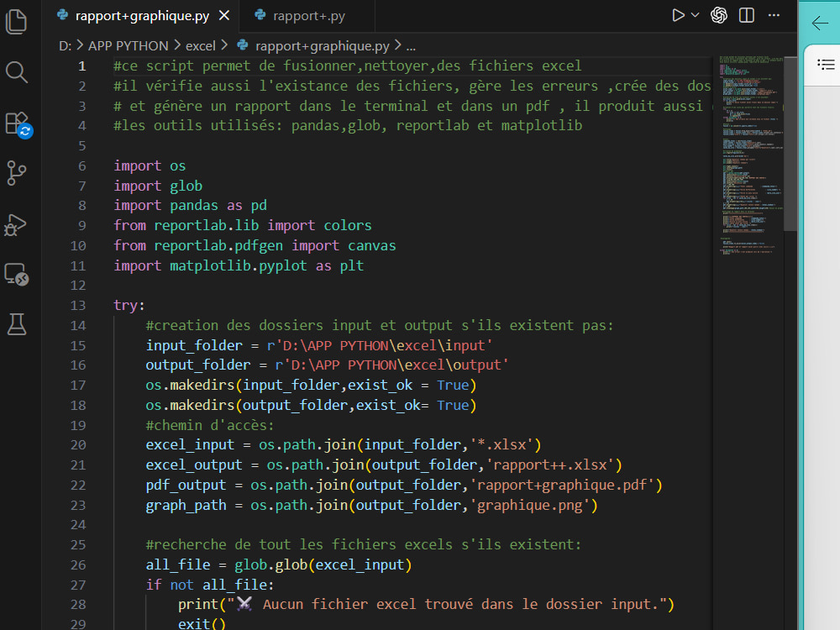Expand the run options dropdown arrow

[x=695, y=15]
